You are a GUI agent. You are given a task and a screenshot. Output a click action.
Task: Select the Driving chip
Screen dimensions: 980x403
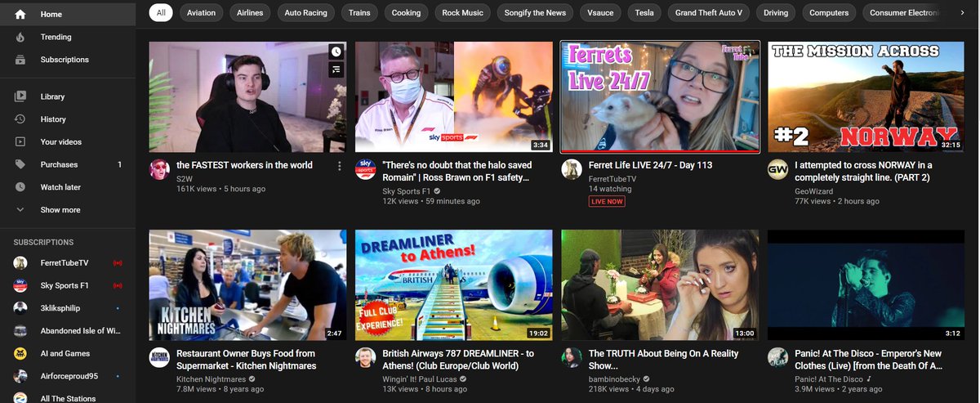point(776,13)
